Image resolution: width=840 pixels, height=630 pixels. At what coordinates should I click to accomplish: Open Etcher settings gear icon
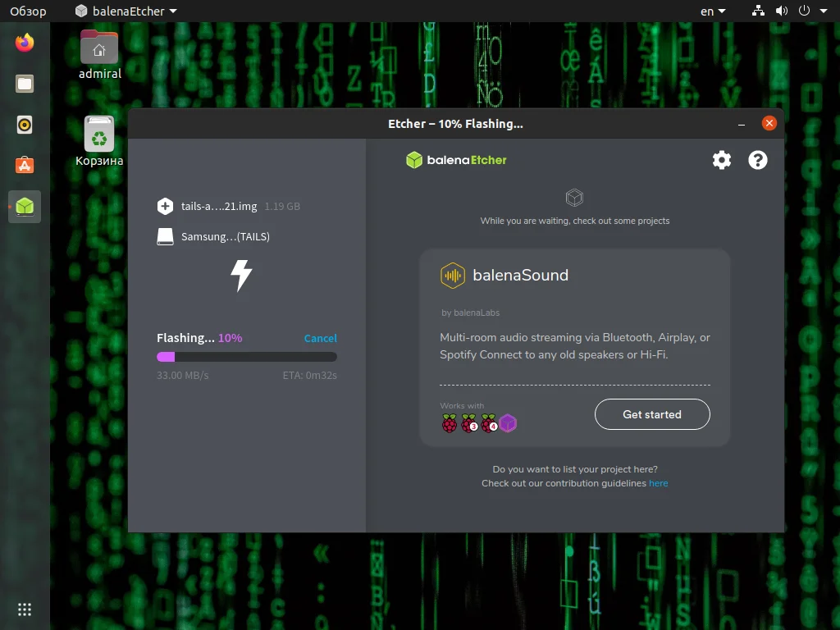[x=722, y=160]
